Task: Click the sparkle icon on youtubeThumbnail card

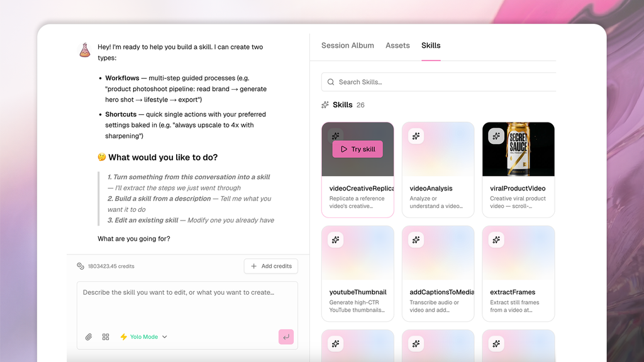Action: point(335,239)
